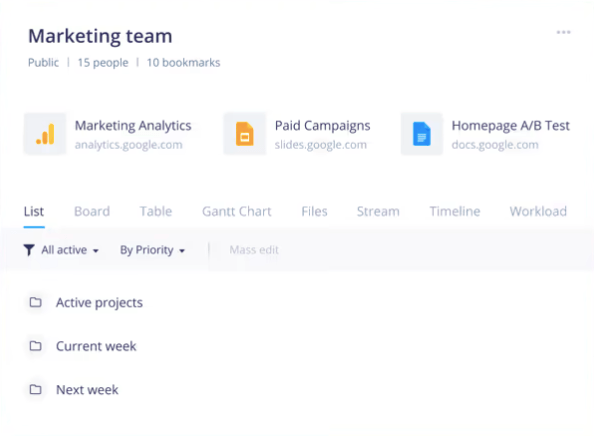Open the By Priority sorting dropdown

(152, 250)
